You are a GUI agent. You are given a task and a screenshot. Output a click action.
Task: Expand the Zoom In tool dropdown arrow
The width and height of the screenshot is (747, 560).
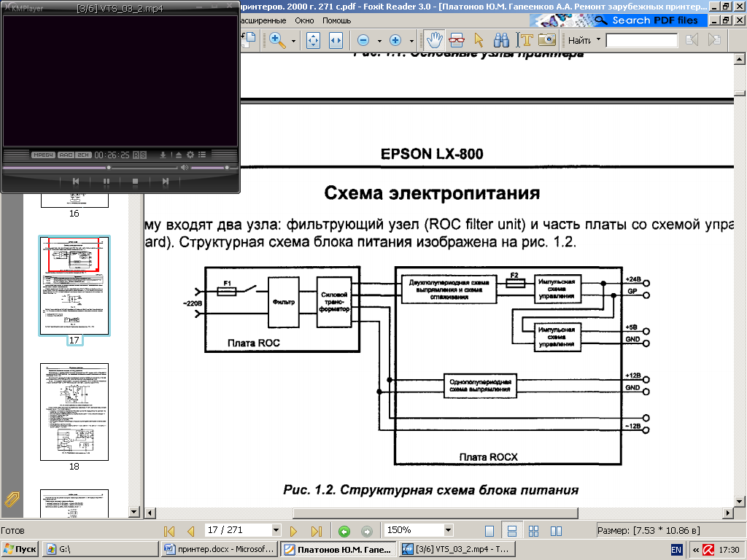pos(293,41)
